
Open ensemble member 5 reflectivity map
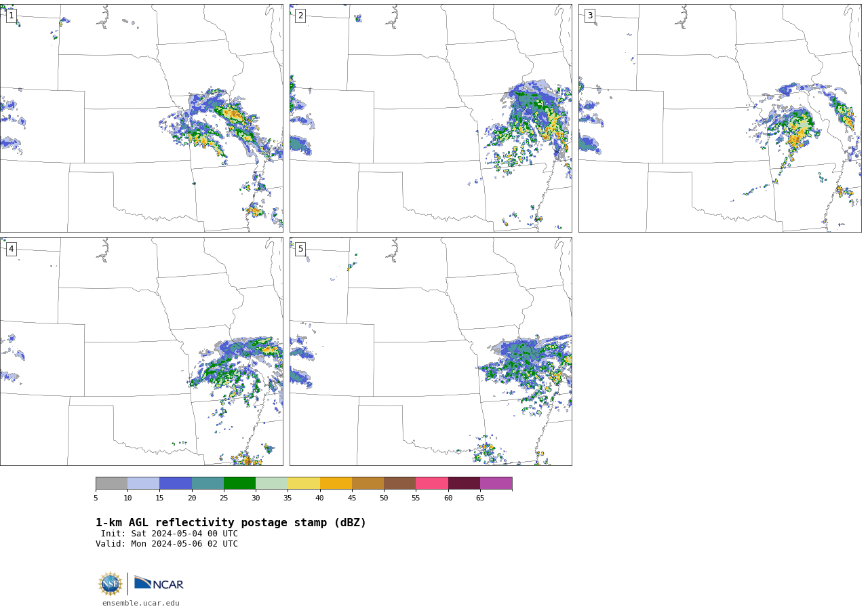coord(431,351)
